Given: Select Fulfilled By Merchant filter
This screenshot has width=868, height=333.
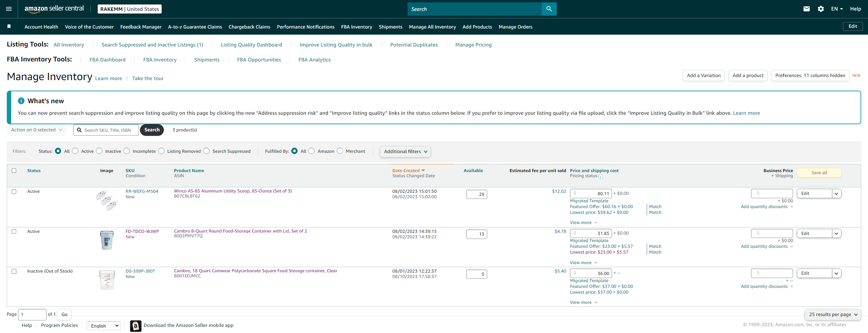Looking at the screenshot, I should tap(340, 151).
